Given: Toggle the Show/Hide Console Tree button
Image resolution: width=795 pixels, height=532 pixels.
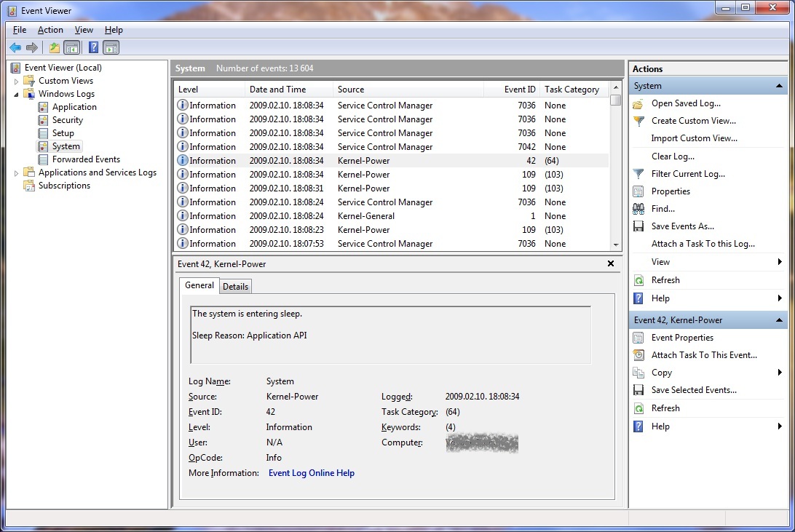Looking at the screenshot, I should point(72,48).
